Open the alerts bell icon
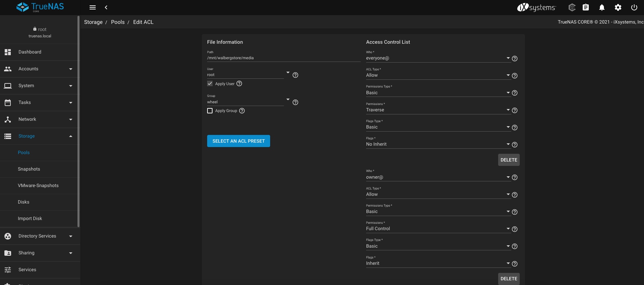The width and height of the screenshot is (644, 285). pos(602,7)
